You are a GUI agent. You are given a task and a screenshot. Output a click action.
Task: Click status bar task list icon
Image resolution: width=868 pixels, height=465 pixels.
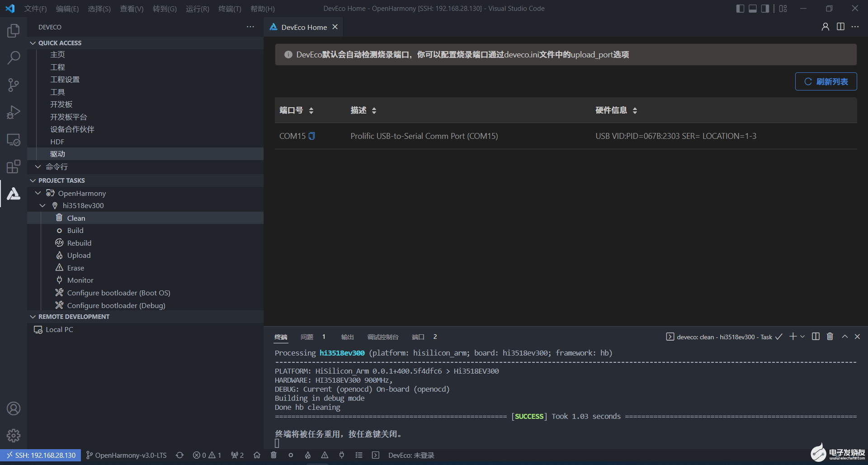359,455
